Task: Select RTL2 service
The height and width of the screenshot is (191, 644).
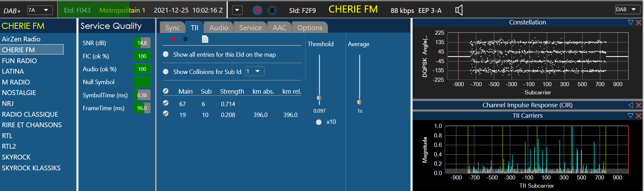Action: point(9,146)
